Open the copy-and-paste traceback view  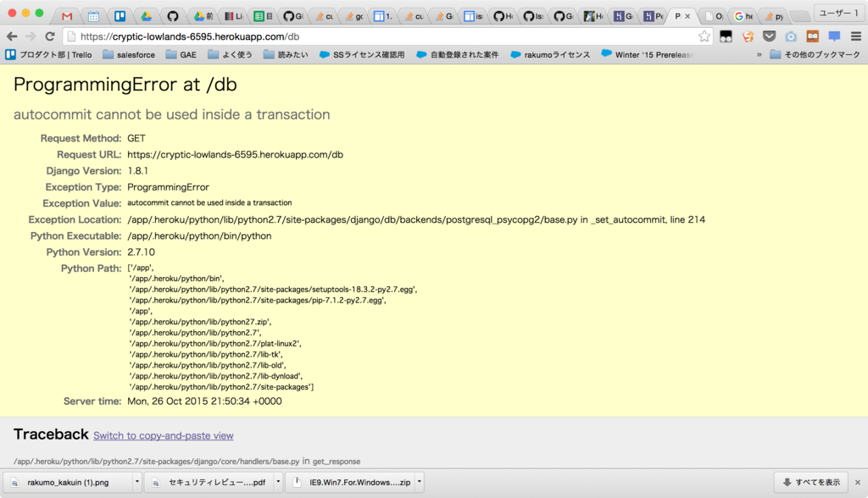[163, 434]
